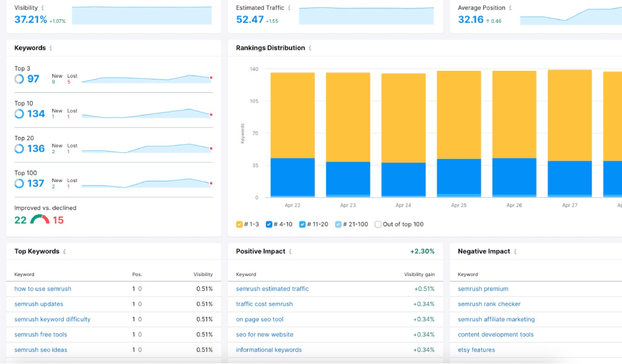The image size is (622, 364).
Task: Click the Top 10 keywords sparkline
Action: pyautogui.click(x=147, y=113)
